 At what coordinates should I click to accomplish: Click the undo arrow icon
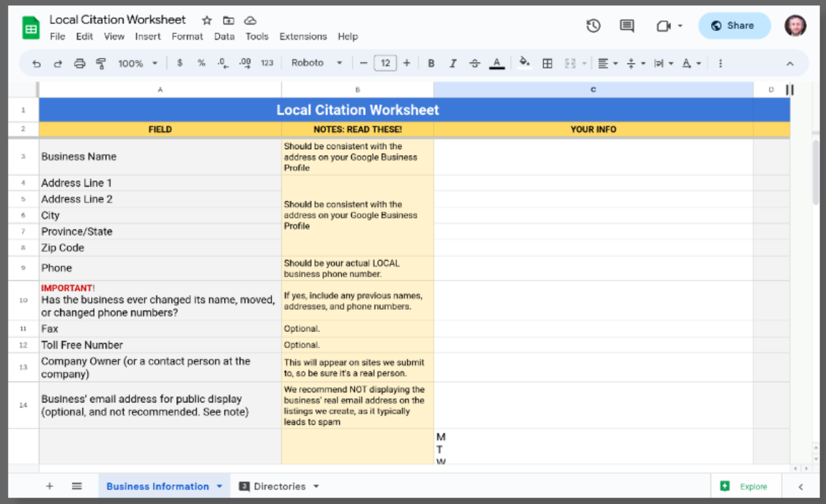tap(36, 63)
